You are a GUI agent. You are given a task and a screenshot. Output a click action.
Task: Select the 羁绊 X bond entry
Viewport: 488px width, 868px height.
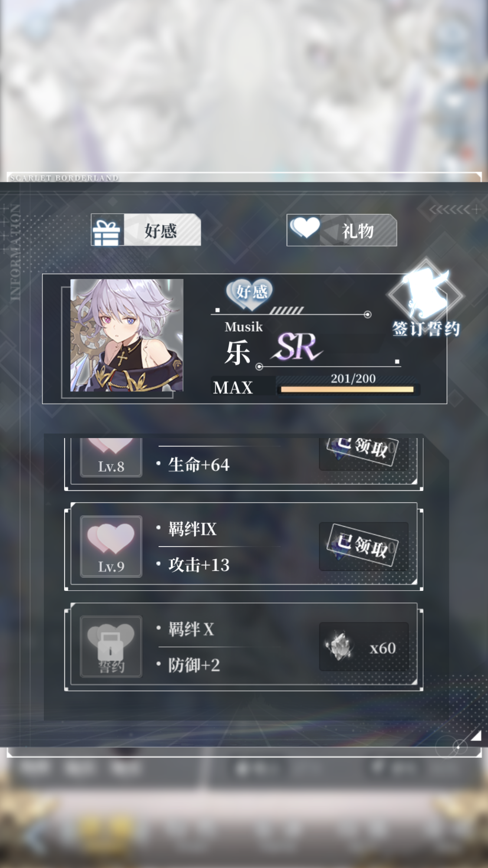click(x=191, y=629)
